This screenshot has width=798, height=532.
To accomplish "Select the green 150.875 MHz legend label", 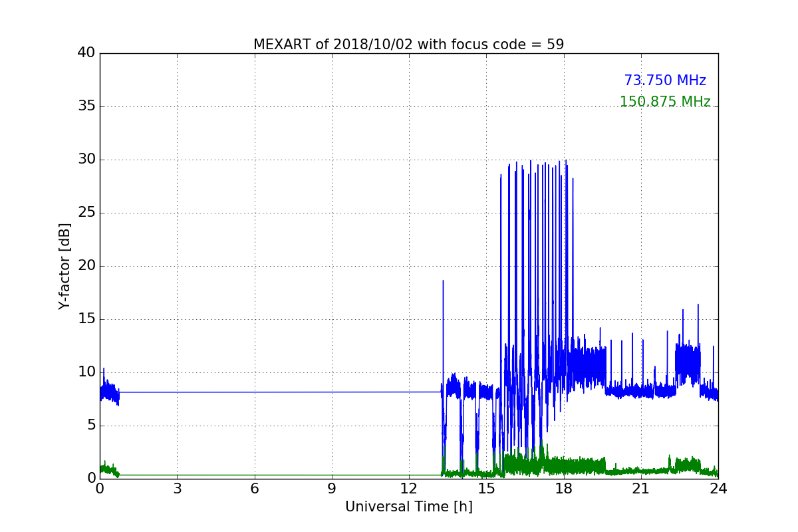I will tap(665, 102).
